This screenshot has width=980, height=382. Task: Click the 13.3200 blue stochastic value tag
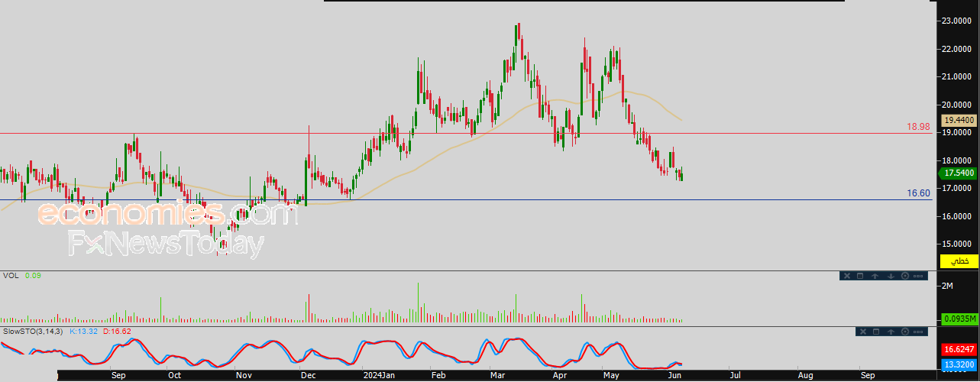(960, 364)
